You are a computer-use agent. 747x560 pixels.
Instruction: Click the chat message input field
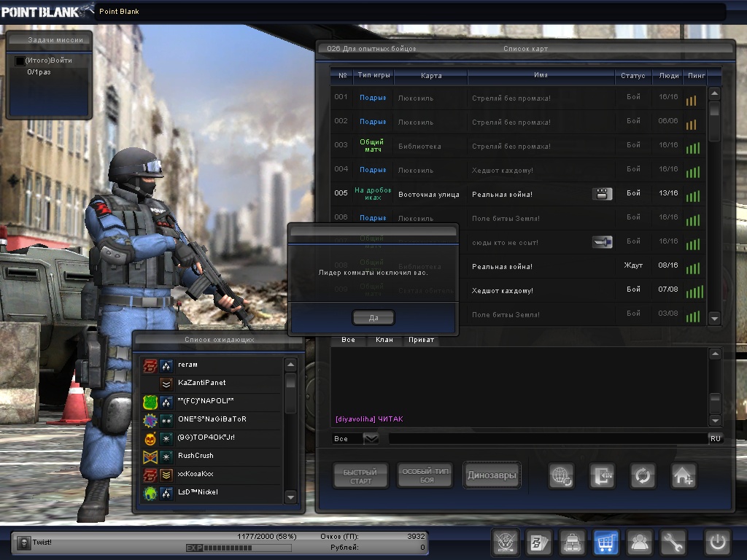(547, 438)
